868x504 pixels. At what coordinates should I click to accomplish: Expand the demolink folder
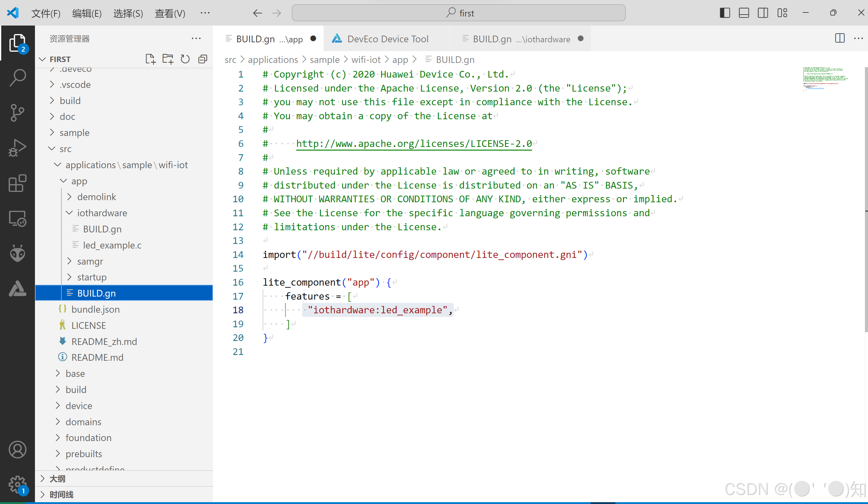[96, 197]
